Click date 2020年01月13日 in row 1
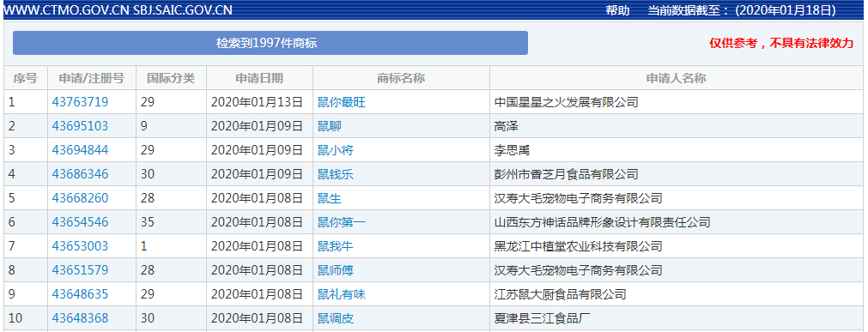 (x=258, y=102)
